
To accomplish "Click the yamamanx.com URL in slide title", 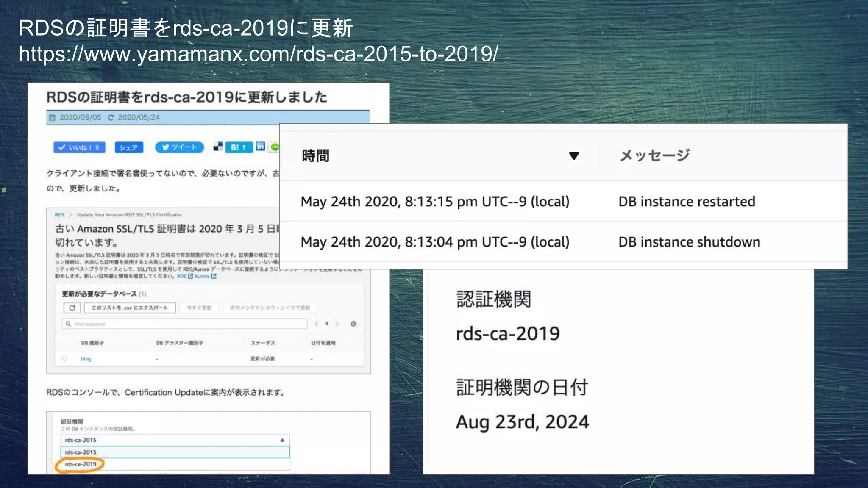I will 259,54.
